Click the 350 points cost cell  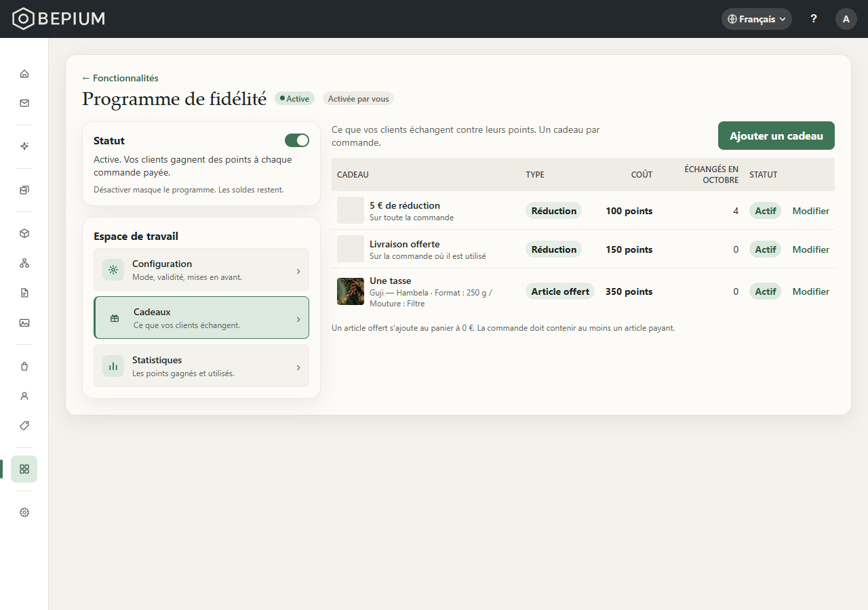[x=629, y=291]
